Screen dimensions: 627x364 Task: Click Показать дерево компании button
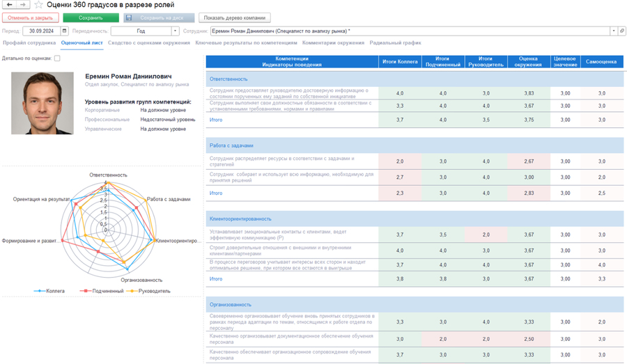coord(235,18)
